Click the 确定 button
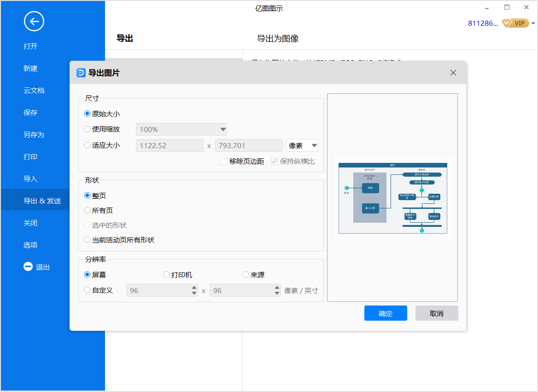The height and width of the screenshot is (392, 538). click(386, 313)
